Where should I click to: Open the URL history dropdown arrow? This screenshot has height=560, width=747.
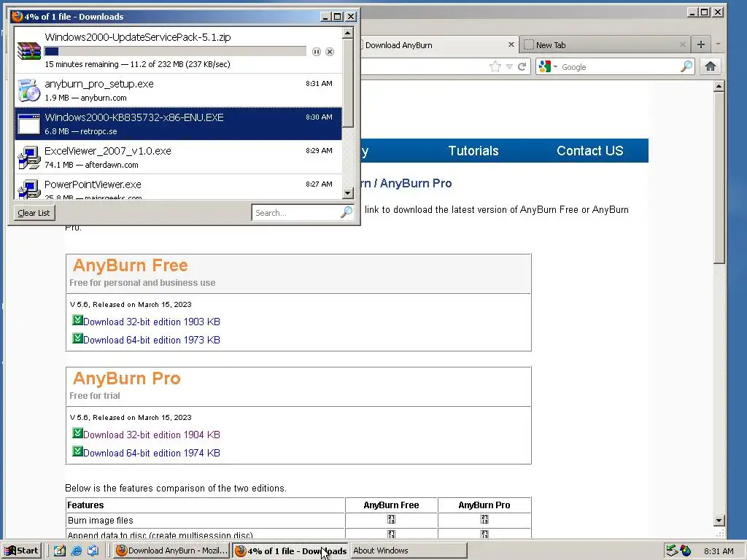point(509,66)
